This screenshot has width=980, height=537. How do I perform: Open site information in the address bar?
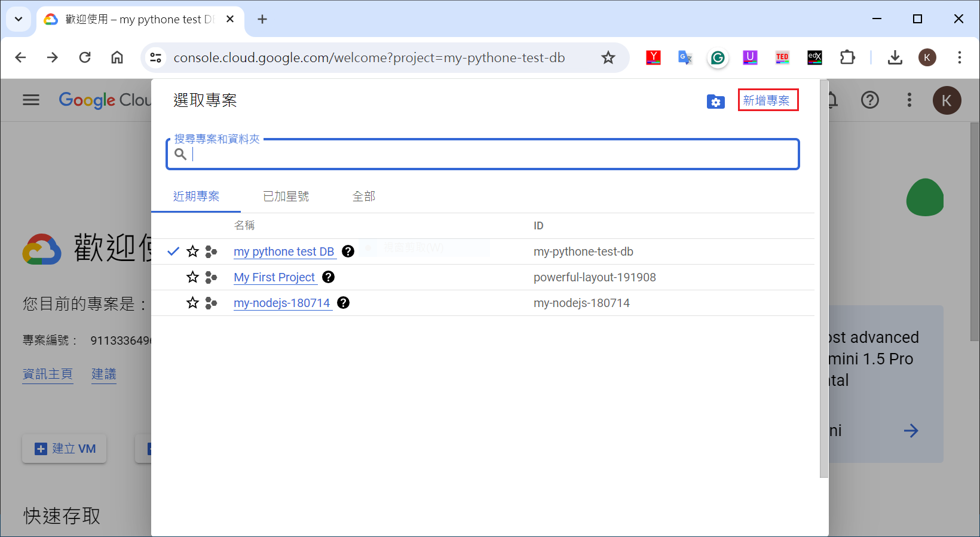click(156, 58)
